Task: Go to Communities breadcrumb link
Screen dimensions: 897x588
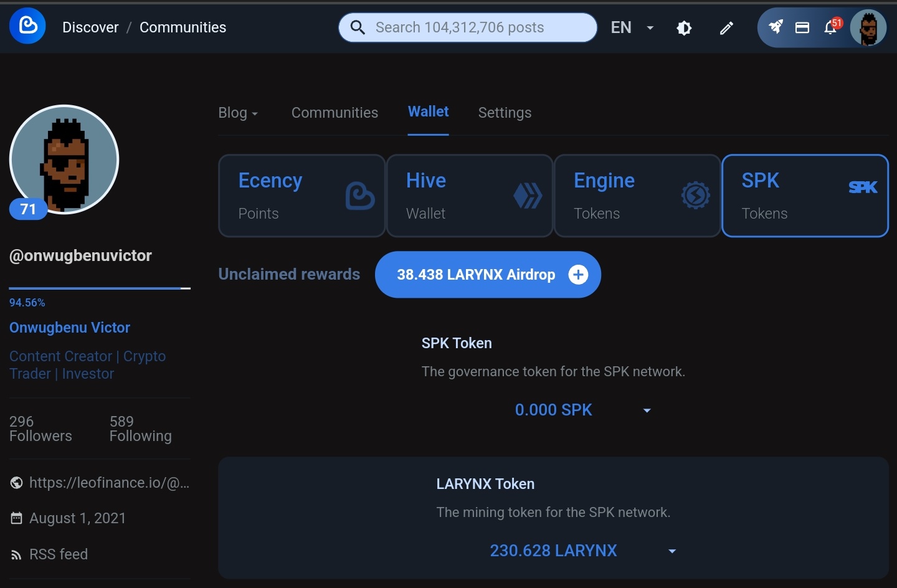Action: click(x=183, y=27)
